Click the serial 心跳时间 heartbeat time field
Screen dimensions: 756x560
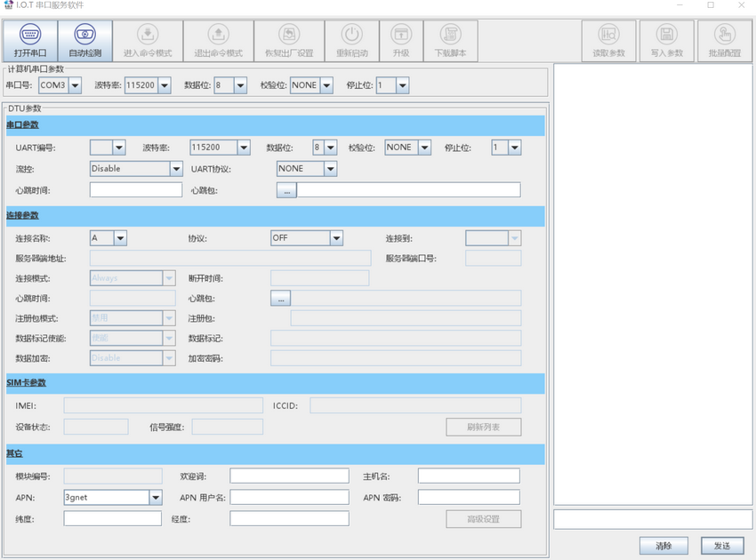click(135, 190)
